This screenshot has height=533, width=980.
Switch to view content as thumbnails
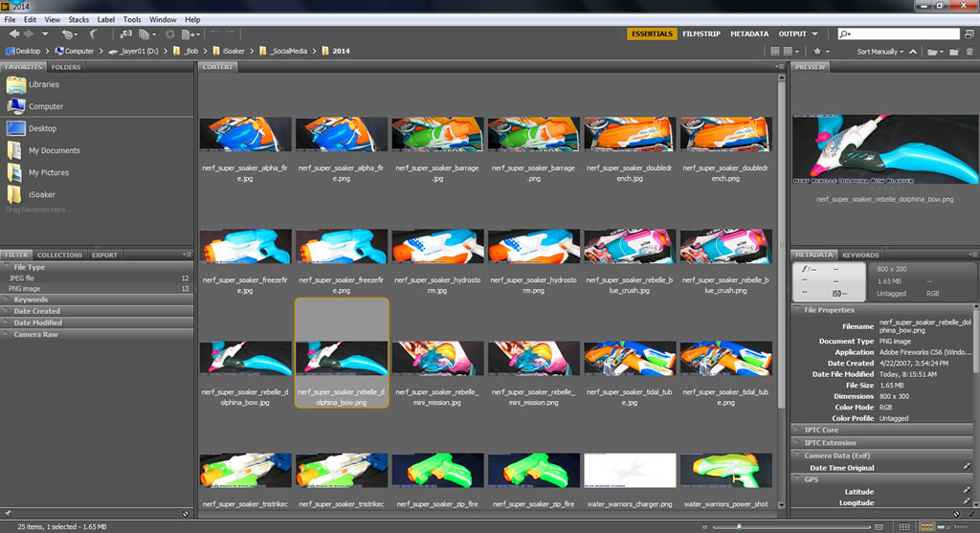pyautogui.click(x=926, y=526)
